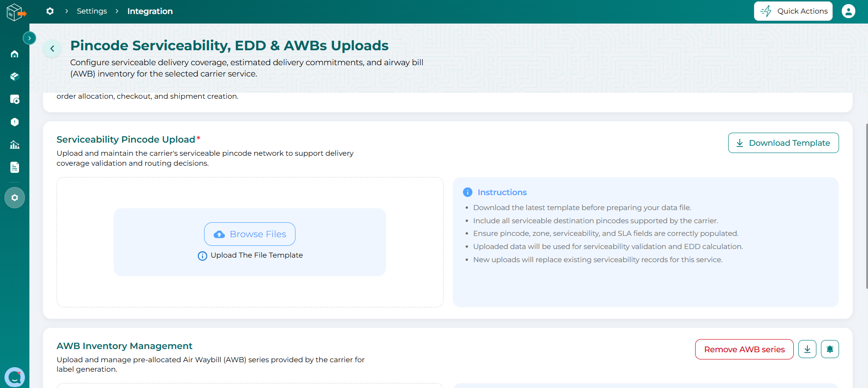The image size is (868, 388).
Task: Click the page vertical scrollbar
Action: [866, 206]
